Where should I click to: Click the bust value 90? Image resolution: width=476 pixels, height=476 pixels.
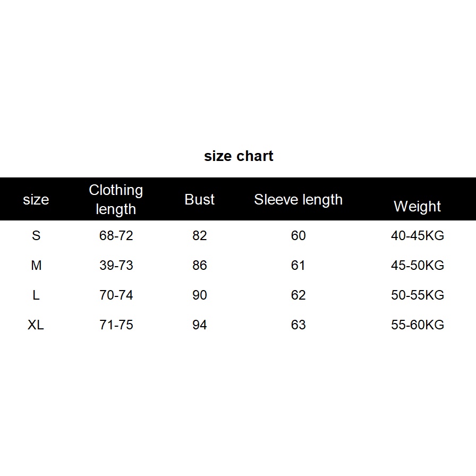(x=200, y=295)
